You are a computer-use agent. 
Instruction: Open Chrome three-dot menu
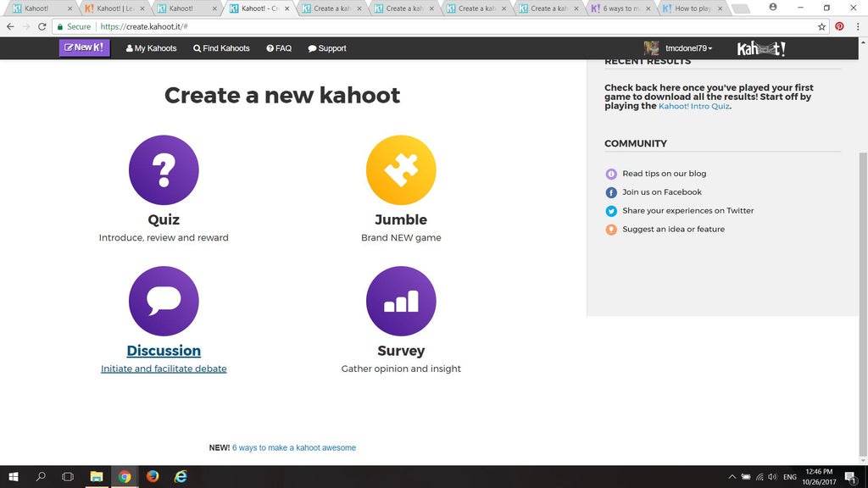point(858,26)
